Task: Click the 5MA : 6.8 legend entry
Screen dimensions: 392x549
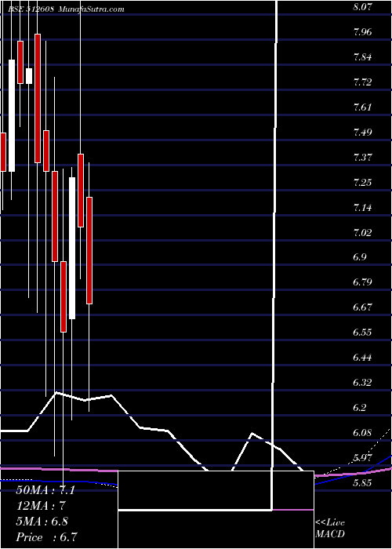Action: click(x=42, y=522)
